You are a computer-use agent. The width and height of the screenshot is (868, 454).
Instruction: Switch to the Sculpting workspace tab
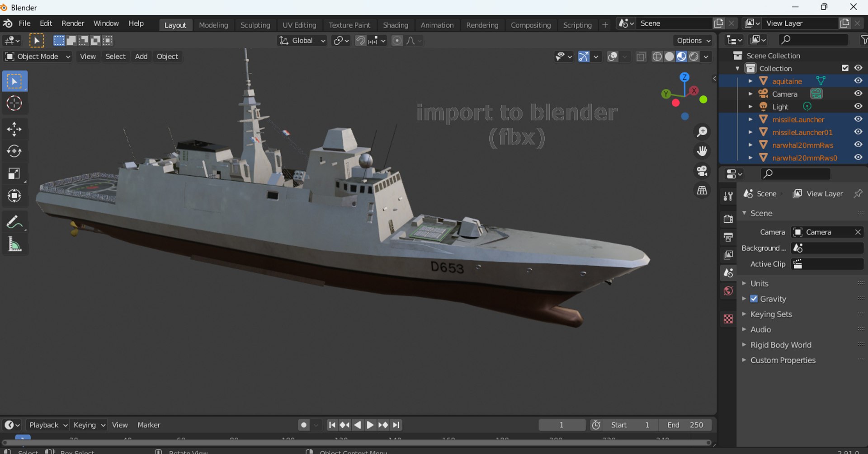point(255,25)
